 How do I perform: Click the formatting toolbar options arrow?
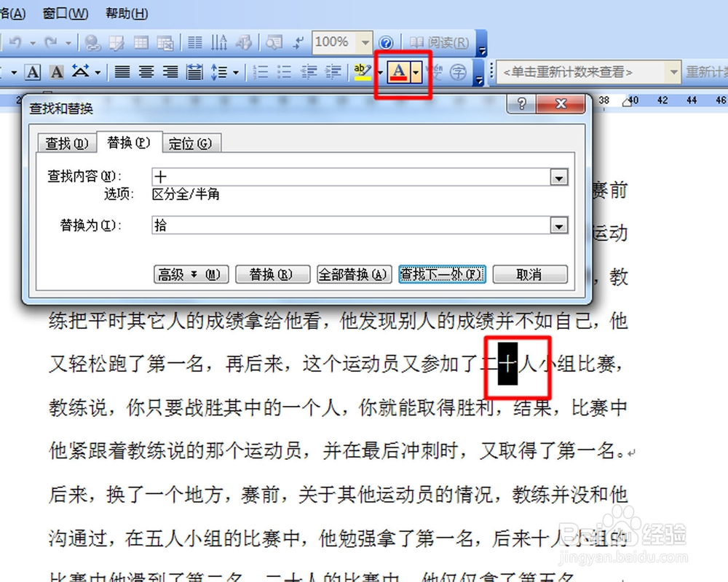(x=479, y=73)
